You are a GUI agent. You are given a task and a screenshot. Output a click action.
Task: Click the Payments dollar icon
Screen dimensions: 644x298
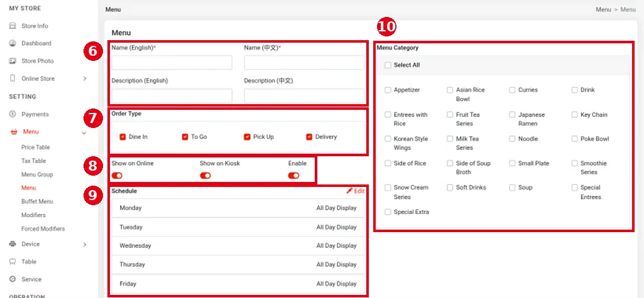[x=13, y=114]
